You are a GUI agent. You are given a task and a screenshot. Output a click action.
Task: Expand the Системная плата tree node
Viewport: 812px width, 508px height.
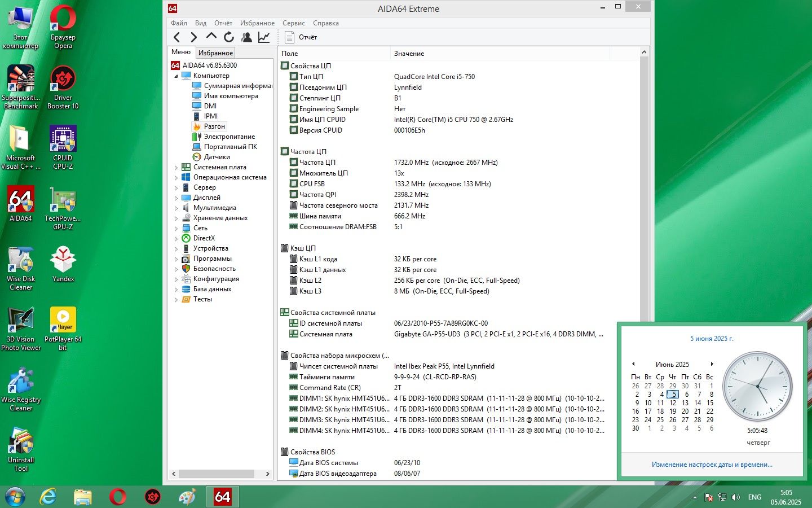click(x=176, y=168)
